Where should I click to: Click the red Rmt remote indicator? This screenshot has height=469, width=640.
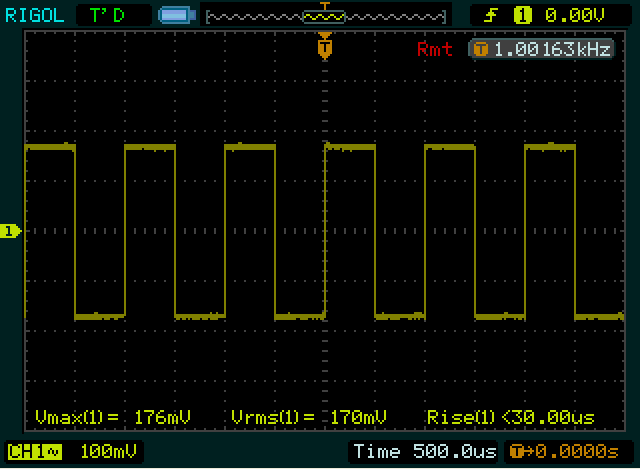point(434,49)
